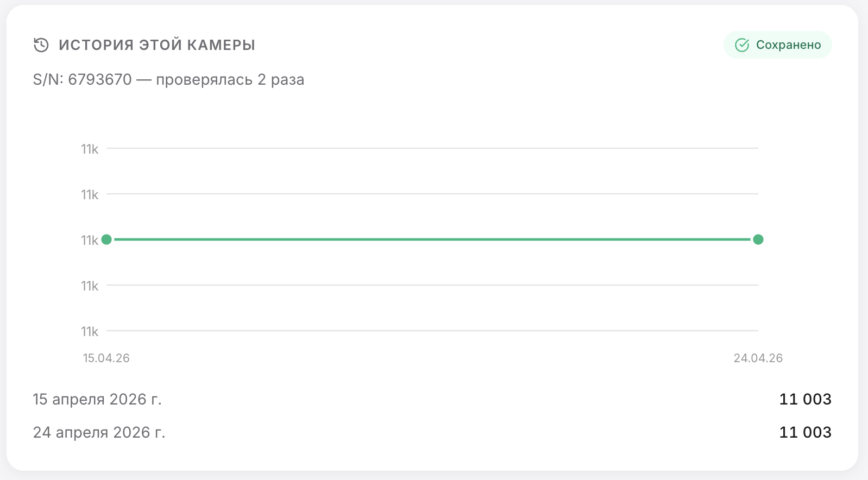
Task: Click the green checkmark icon in Сохранено badge
Action: click(x=742, y=45)
